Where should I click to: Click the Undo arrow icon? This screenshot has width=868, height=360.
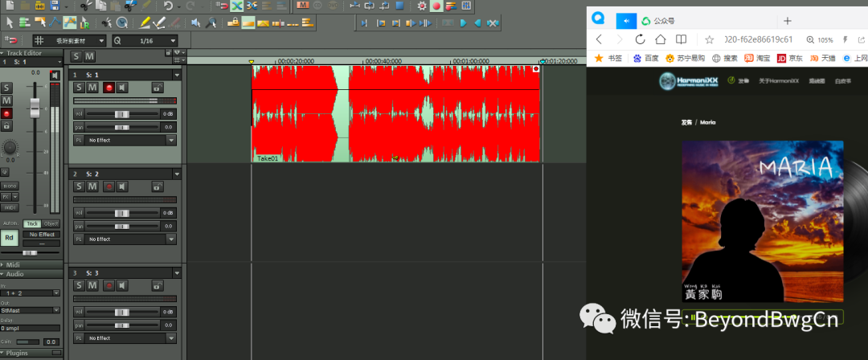pos(168,6)
